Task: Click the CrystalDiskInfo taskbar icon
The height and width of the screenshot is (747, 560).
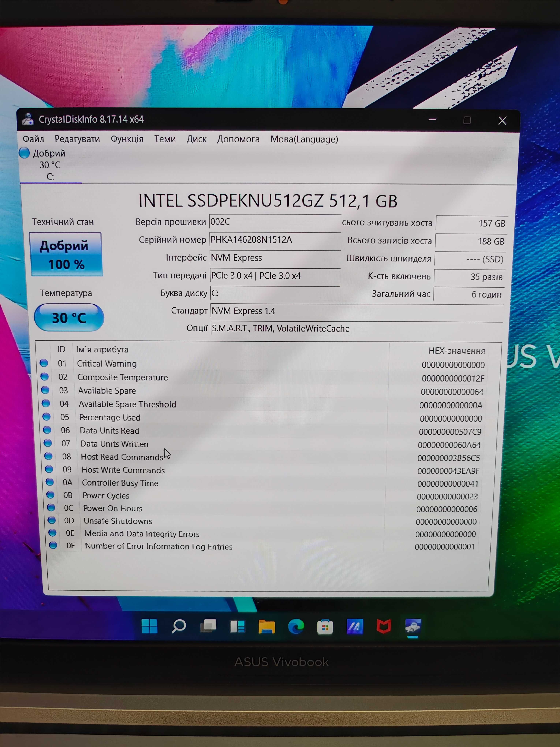Action: click(x=413, y=627)
